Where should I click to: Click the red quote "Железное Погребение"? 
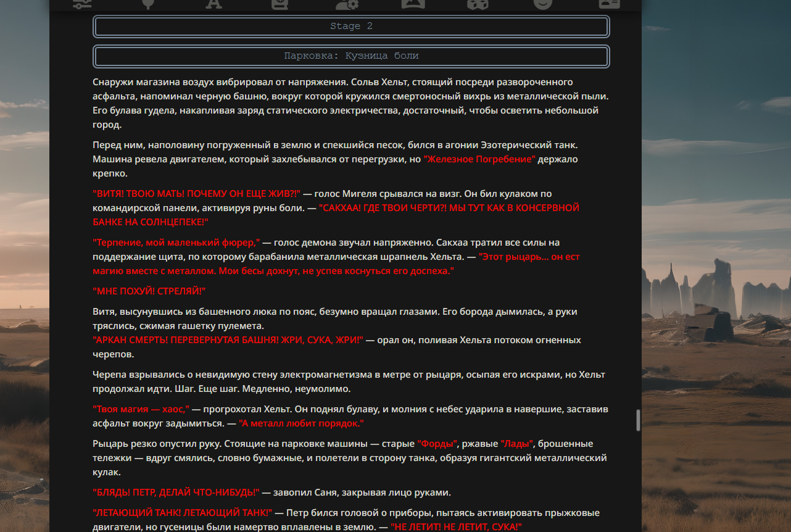pos(479,159)
